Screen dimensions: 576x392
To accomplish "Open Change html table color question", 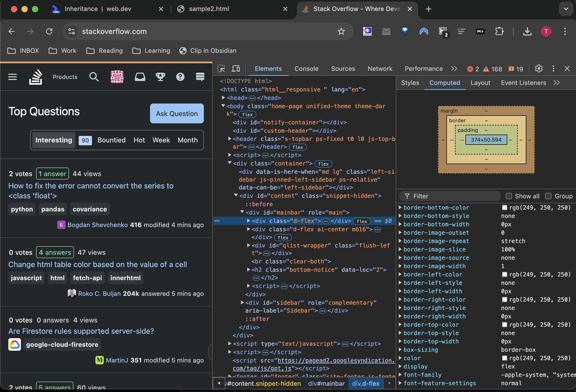I will click(x=97, y=264).
